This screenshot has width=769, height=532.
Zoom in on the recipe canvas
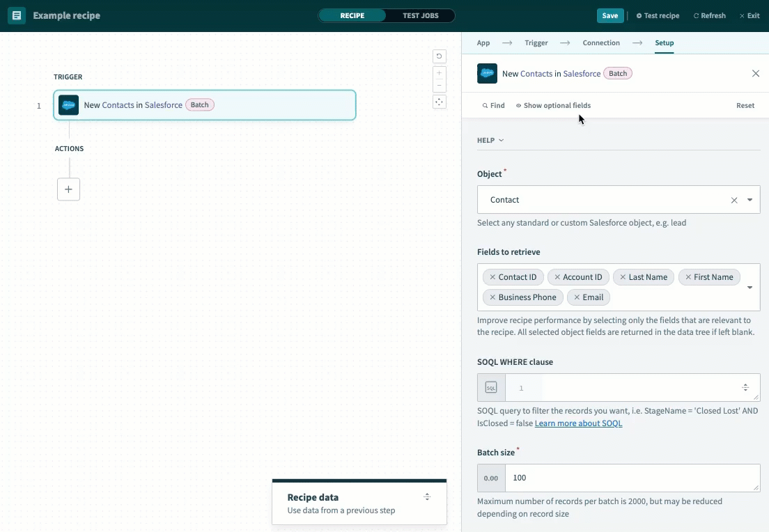pyautogui.click(x=439, y=72)
